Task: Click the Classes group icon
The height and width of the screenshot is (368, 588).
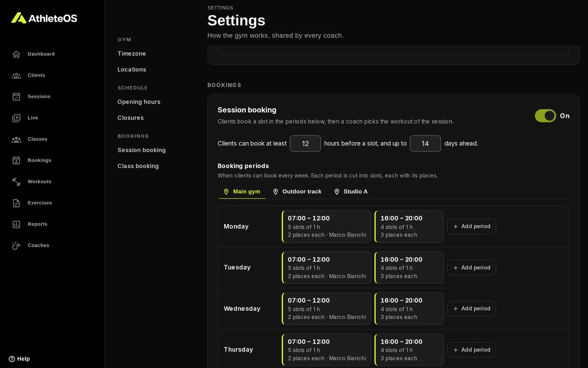Action: [x=16, y=140]
